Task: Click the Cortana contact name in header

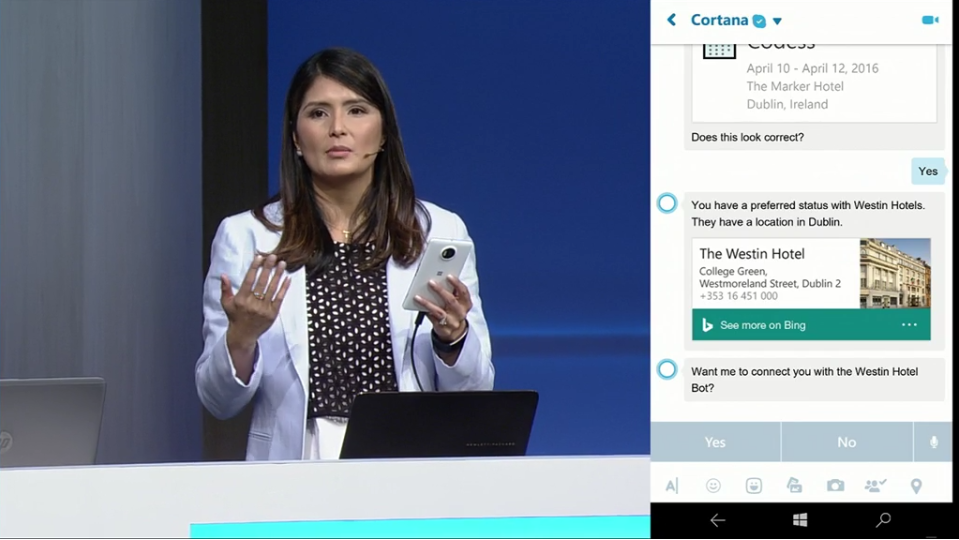Action: pos(719,20)
